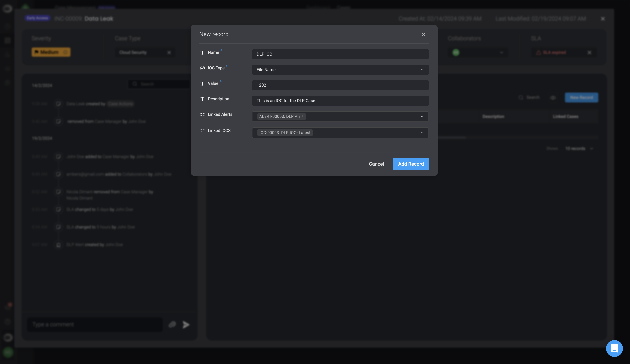This screenshot has height=364, width=630.
Task: Click the checklist icon beside Linked IOCS
Action: [x=202, y=131]
